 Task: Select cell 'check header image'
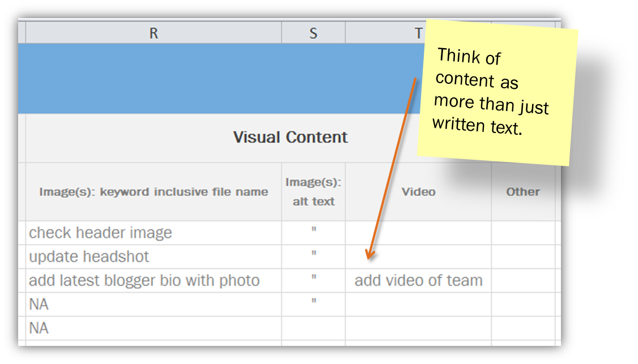coord(154,233)
